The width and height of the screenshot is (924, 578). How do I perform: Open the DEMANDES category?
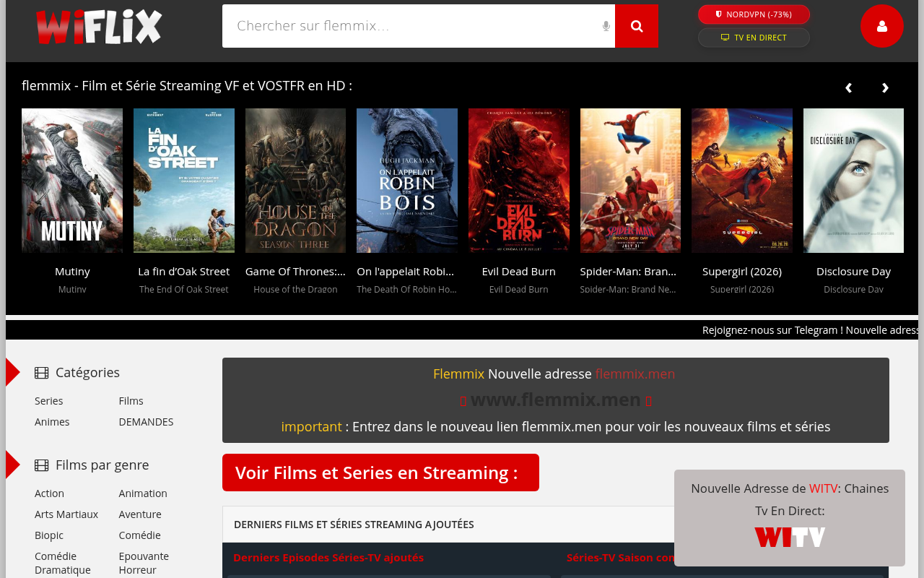pyautogui.click(x=147, y=422)
